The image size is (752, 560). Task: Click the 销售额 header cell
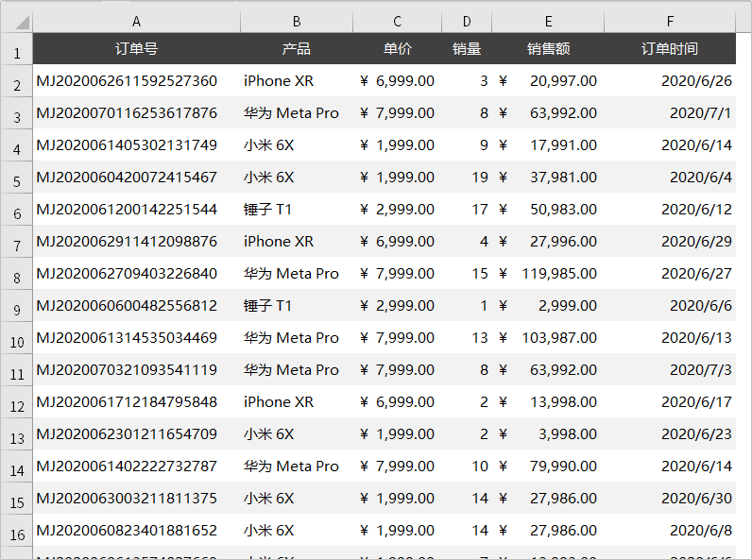click(x=548, y=49)
